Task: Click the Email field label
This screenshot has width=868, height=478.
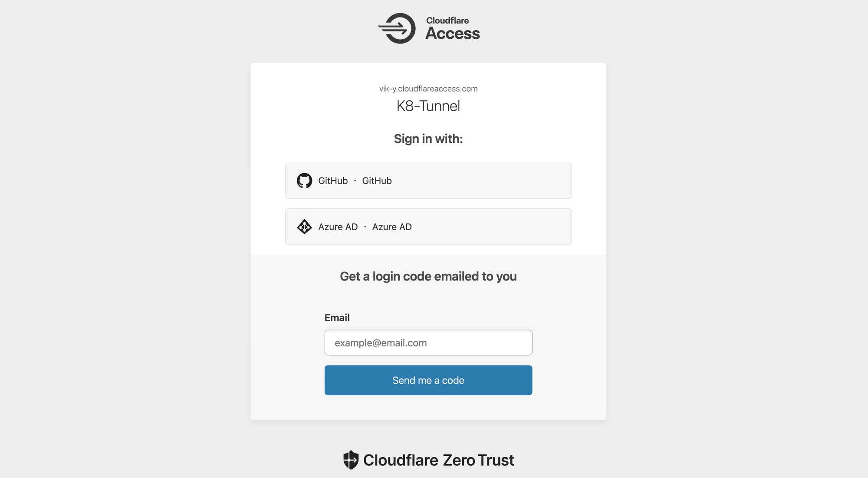Action: coord(337,318)
